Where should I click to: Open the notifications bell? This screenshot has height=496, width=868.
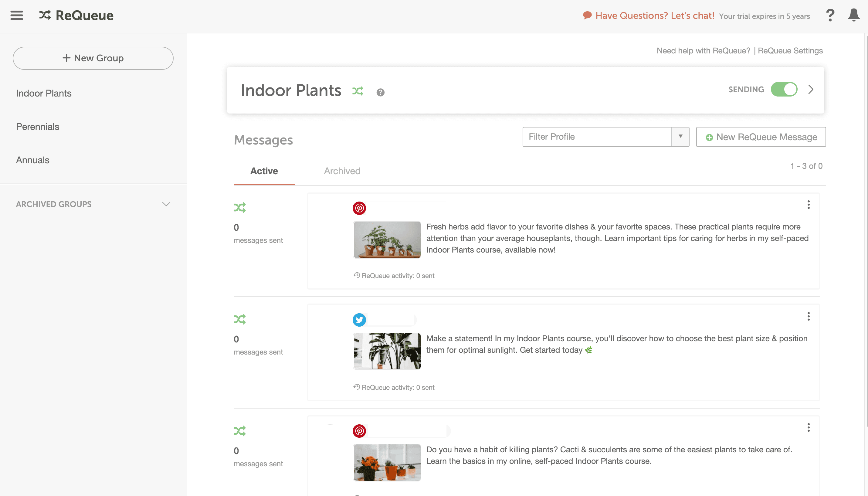pos(854,15)
